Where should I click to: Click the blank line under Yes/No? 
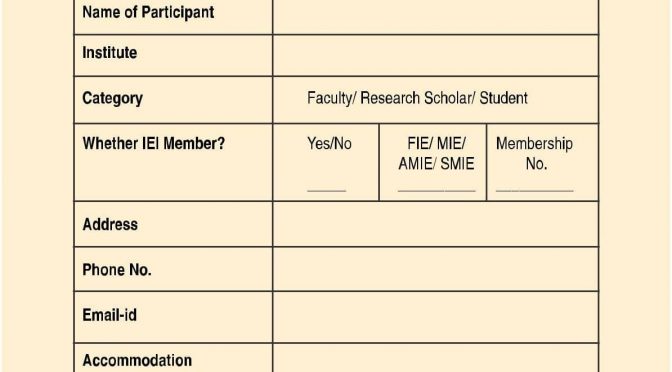(327, 191)
